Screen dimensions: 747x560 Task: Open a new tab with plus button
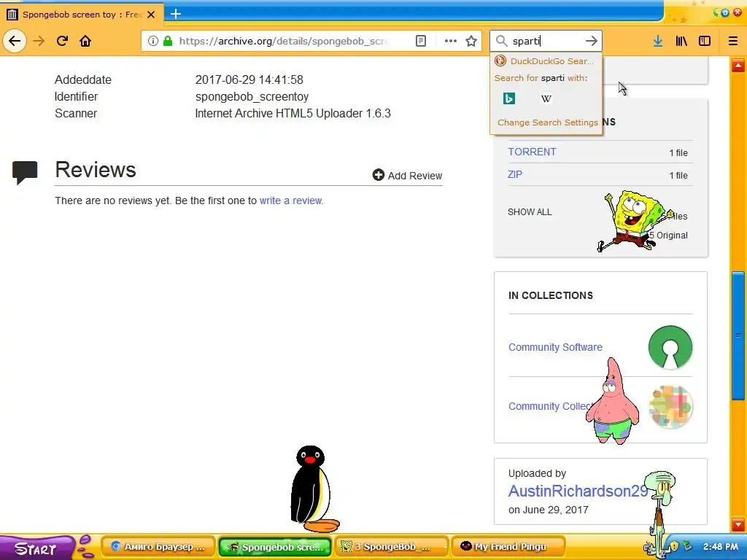[x=176, y=15]
